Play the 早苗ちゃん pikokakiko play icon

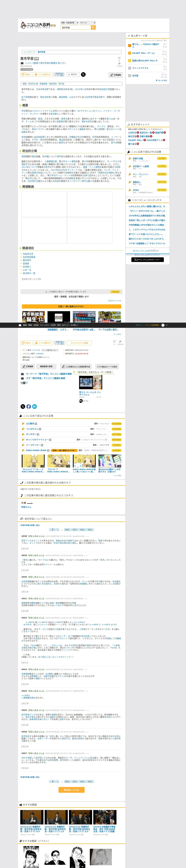click(22, 503)
